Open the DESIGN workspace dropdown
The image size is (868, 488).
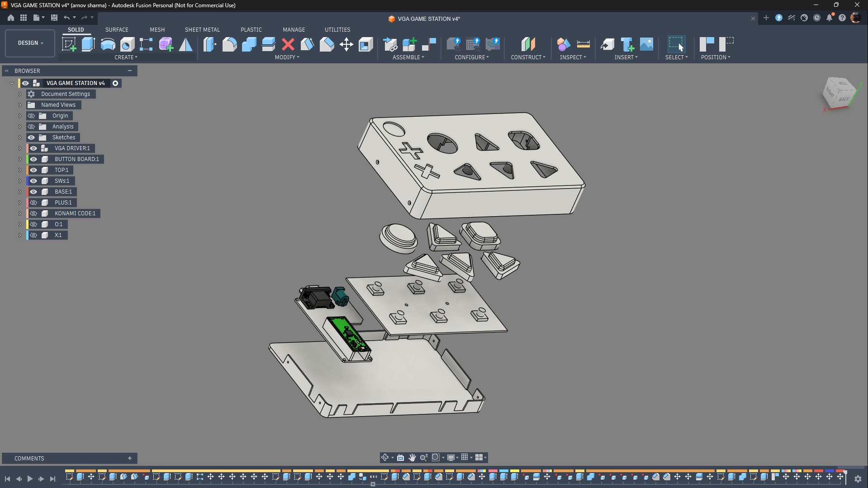(x=30, y=43)
